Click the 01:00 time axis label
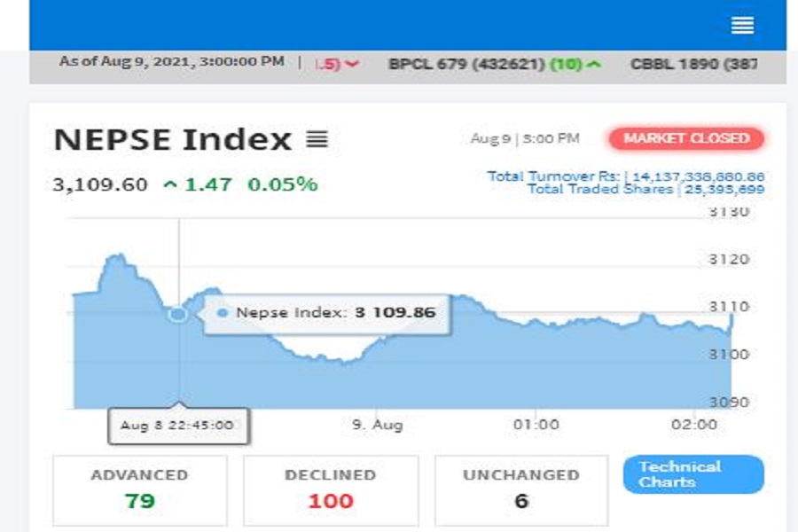 click(x=536, y=425)
